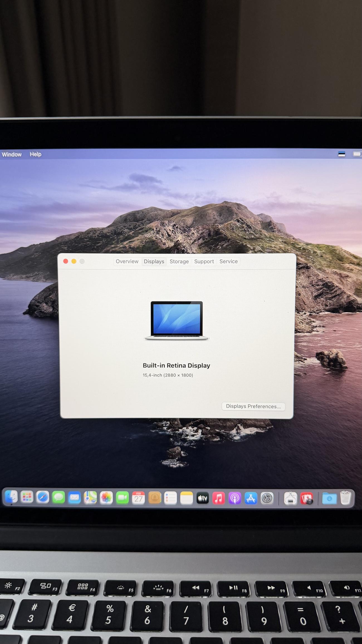The height and width of the screenshot is (644, 362).
Task: Go to the Service tab
Action: (x=228, y=261)
